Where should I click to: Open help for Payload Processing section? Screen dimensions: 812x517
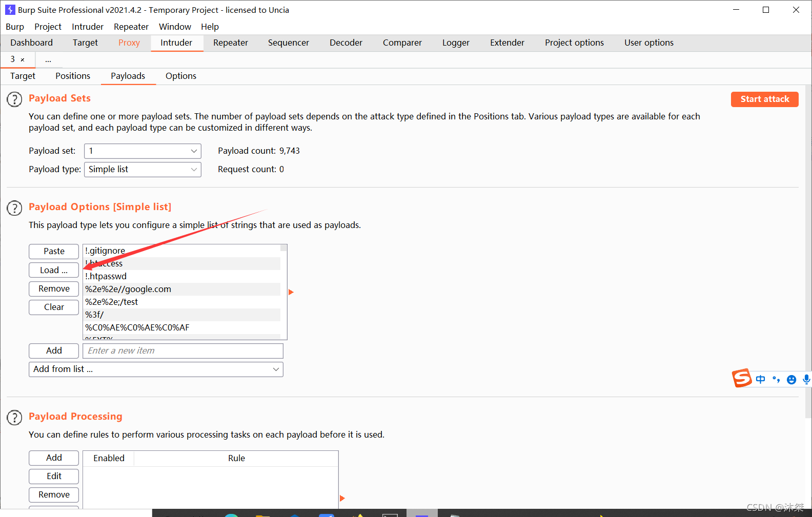pyautogui.click(x=14, y=418)
